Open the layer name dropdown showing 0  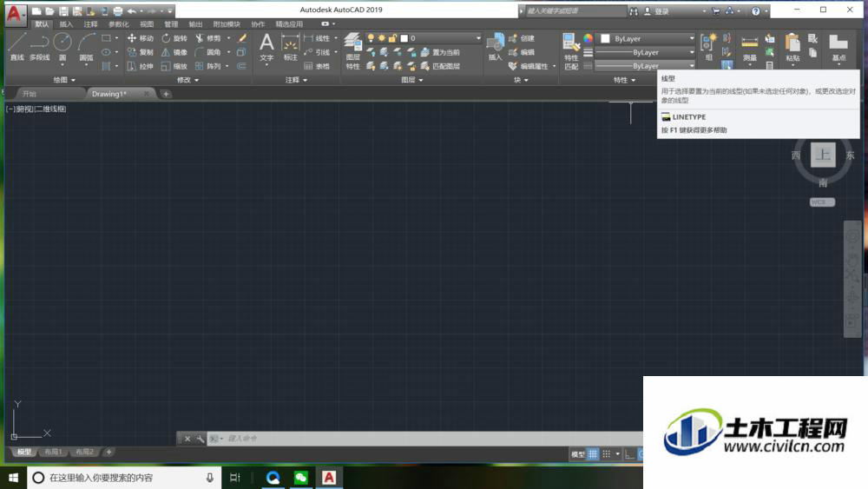(441, 38)
